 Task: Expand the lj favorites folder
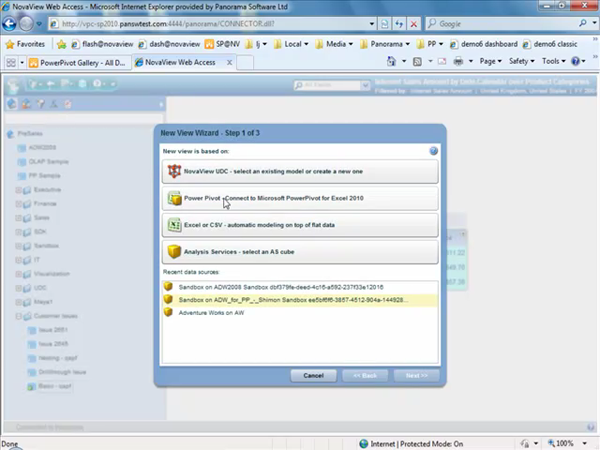(256, 44)
